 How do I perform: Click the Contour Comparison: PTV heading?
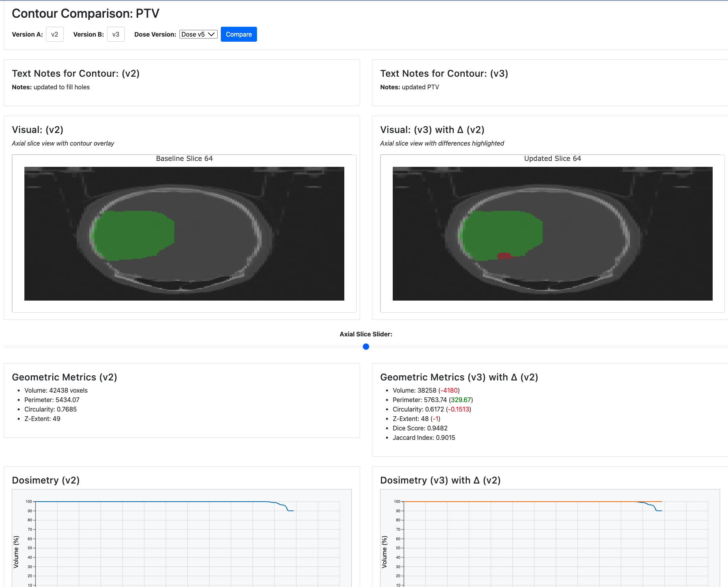(x=86, y=13)
